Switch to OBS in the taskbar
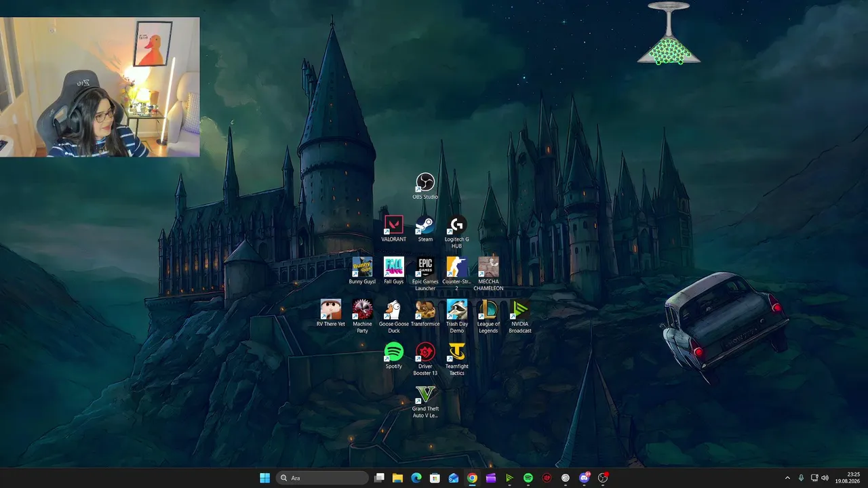 coord(603,478)
